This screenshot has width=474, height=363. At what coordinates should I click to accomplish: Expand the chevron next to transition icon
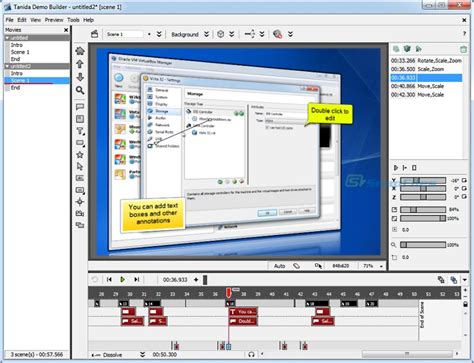262,34
